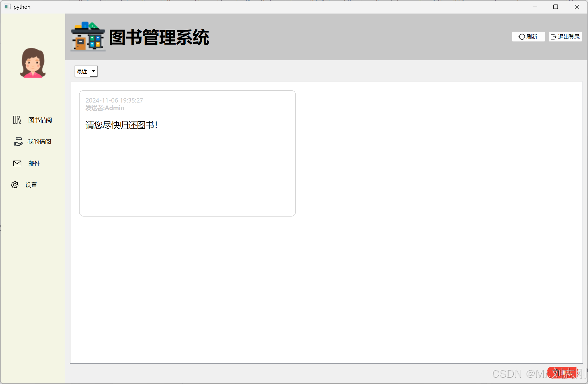The height and width of the screenshot is (384, 588).
Task: Expand the dropdown arrow beside 最近
Action: 94,71
